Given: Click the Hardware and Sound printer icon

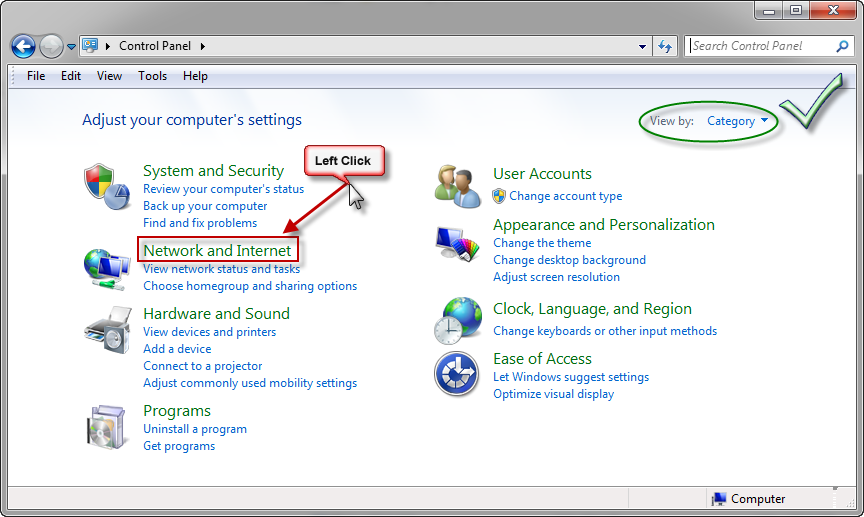Looking at the screenshot, I should [105, 329].
